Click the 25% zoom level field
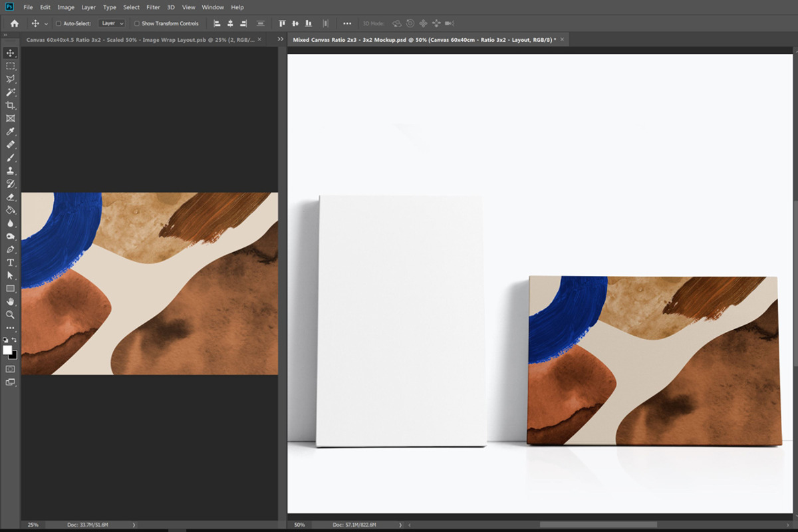Screen dimensions: 798x532 tap(33, 525)
